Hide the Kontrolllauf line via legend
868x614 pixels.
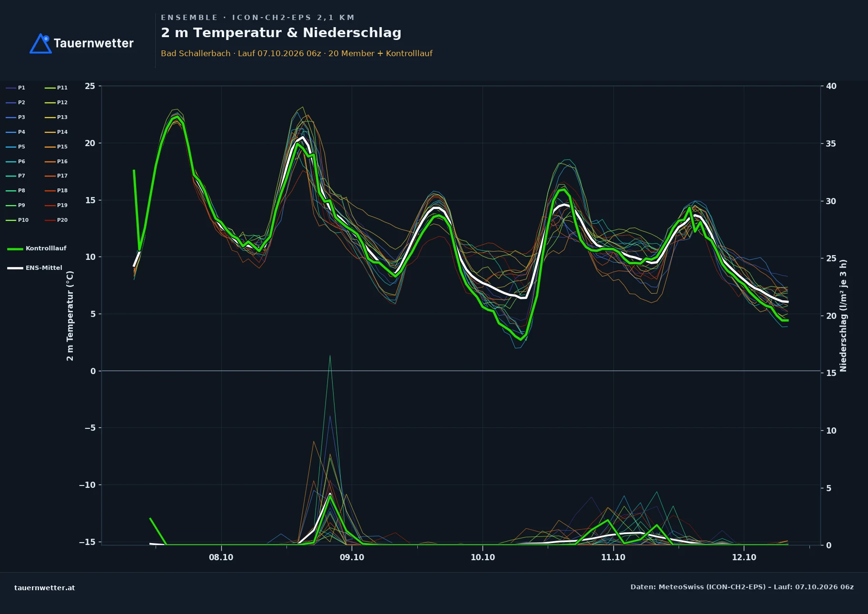point(37,248)
